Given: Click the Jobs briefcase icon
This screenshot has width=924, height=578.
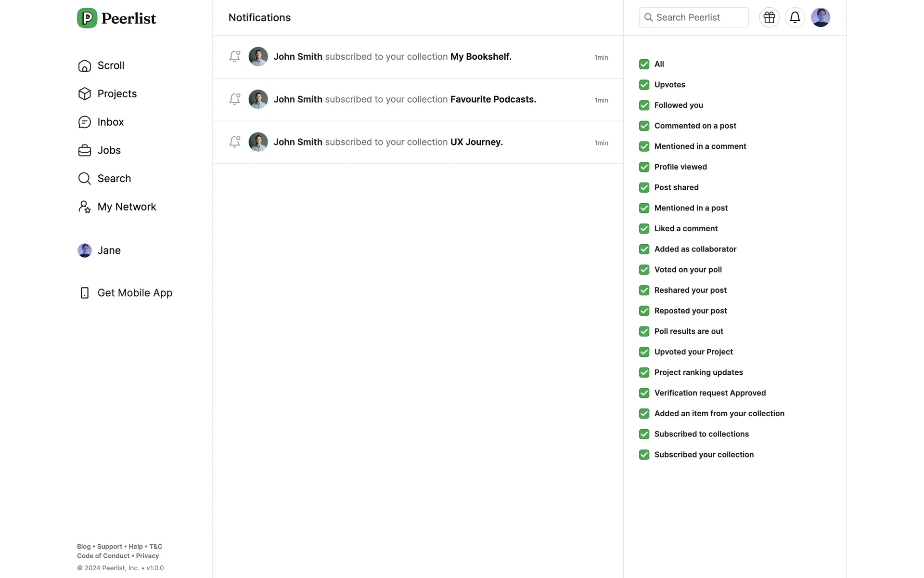Looking at the screenshot, I should 85,150.
